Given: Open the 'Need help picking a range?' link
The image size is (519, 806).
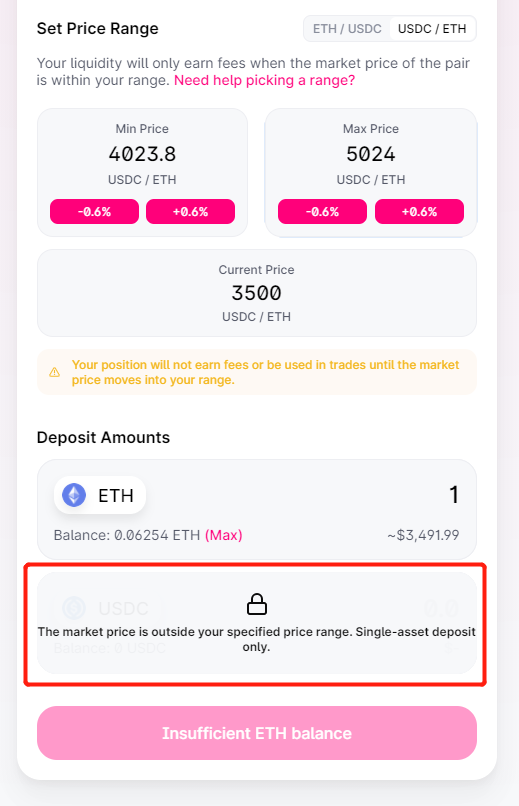Looking at the screenshot, I should (x=264, y=80).
